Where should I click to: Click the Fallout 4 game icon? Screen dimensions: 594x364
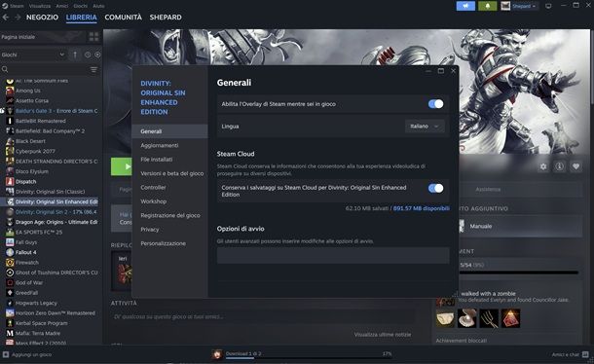click(x=10, y=252)
